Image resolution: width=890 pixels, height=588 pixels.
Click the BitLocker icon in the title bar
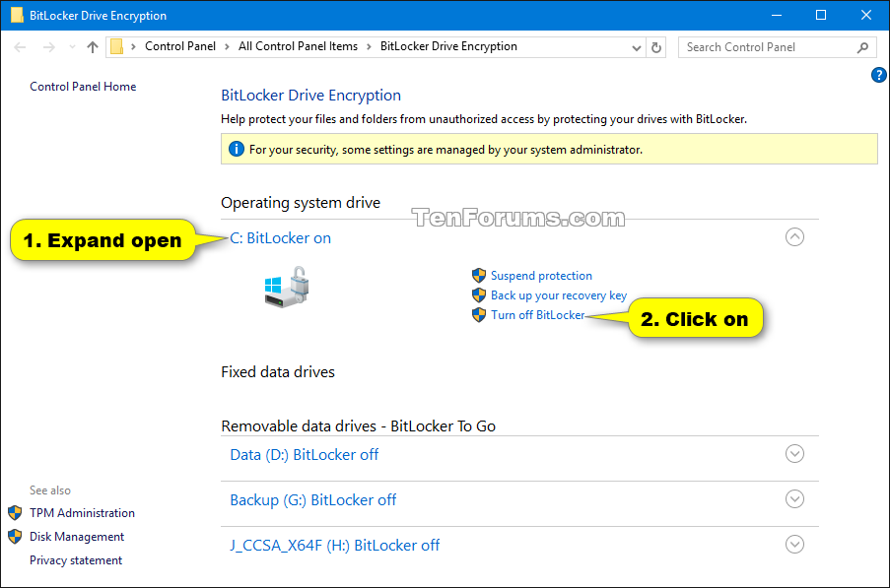pos(17,15)
